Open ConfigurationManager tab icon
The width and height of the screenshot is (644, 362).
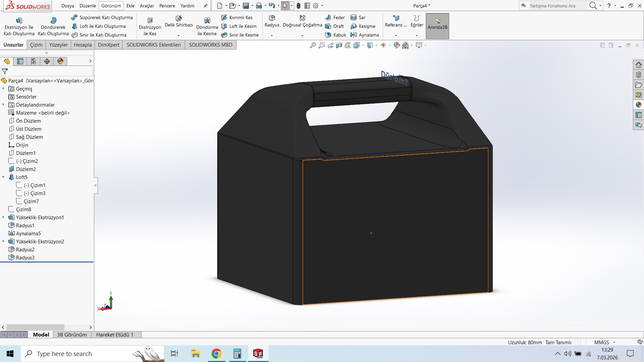pos(34,61)
